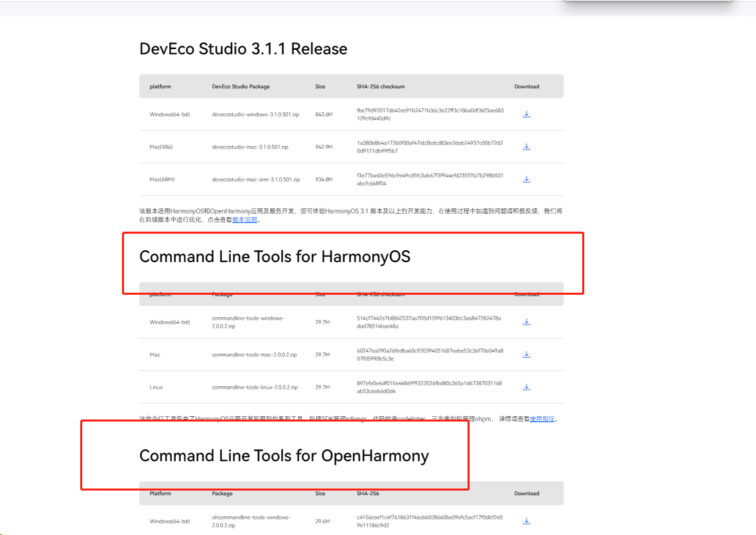
Task: Click the 843.6M size cell
Action: (x=324, y=114)
